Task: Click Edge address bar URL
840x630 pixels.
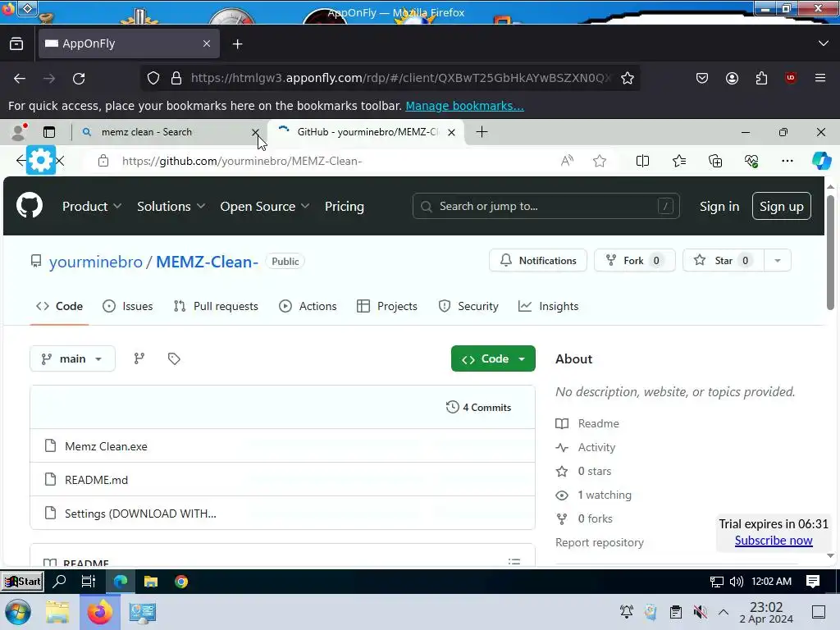Action: pos(242,161)
